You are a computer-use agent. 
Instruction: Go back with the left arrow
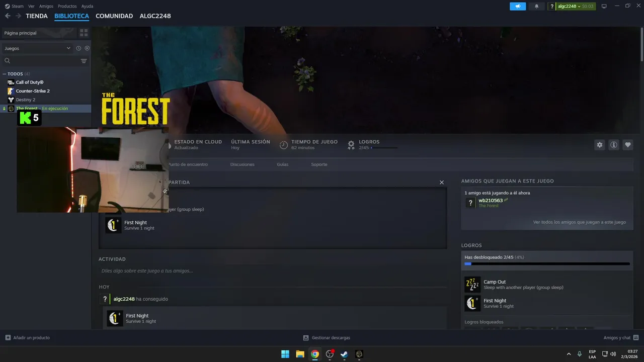[8, 16]
